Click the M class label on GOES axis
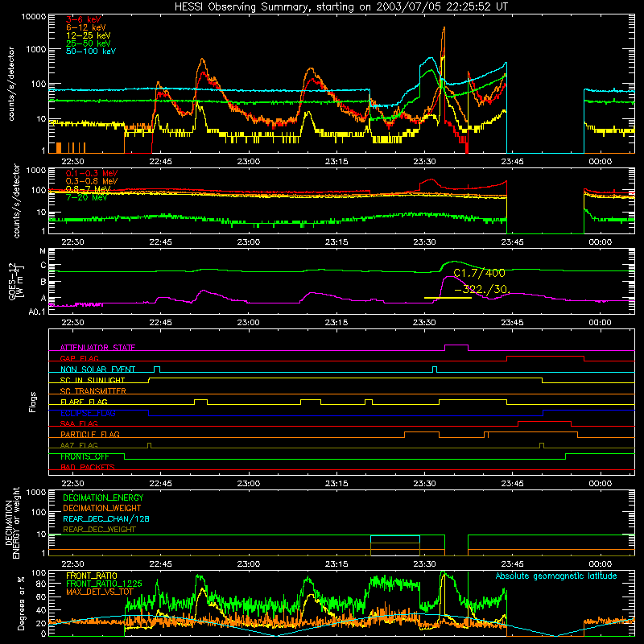Viewport: 644px width, 644px height. (x=43, y=251)
